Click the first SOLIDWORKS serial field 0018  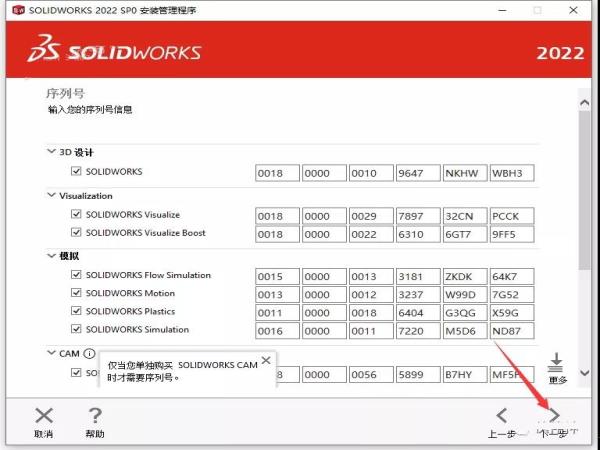coord(277,173)
